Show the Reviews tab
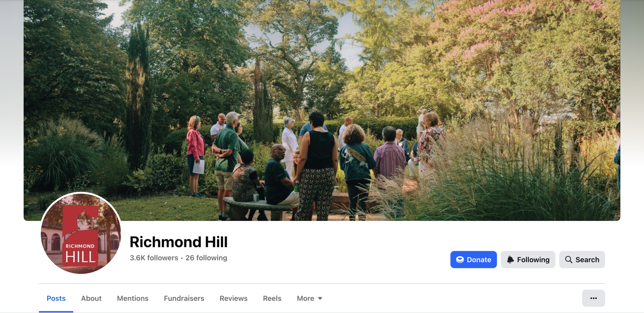Viewport: 644px width, 313px height. [x=233, y=298]
